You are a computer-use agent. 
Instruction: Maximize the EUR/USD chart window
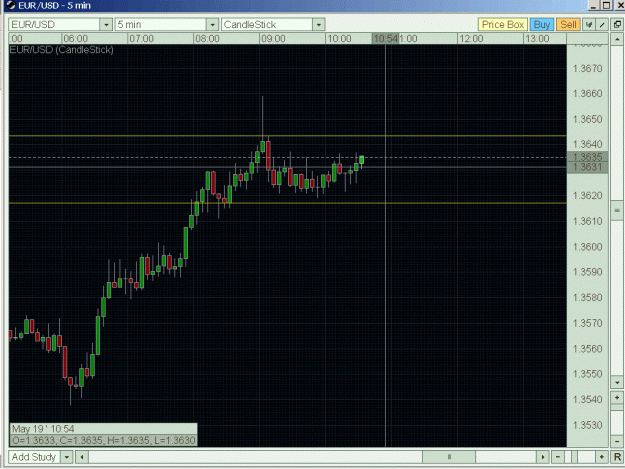(x=606, y=5)
